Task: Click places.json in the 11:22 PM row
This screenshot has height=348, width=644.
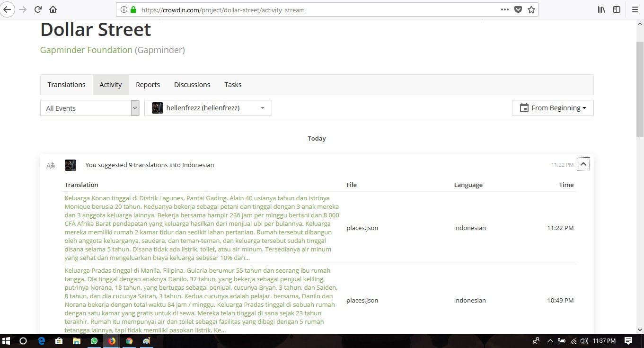Action: coord(362,228)
